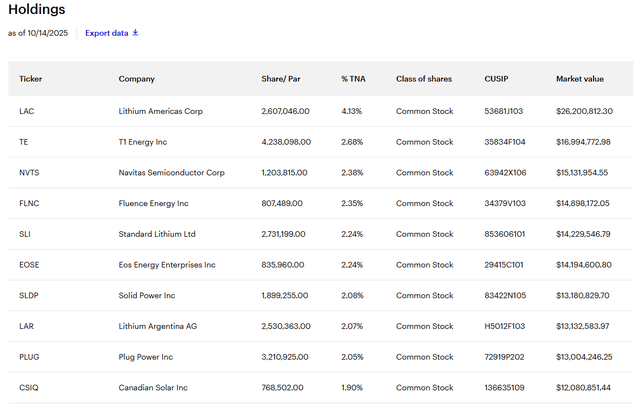
Task: Select the EOSE ticker cell
Action: click(29, 265)
